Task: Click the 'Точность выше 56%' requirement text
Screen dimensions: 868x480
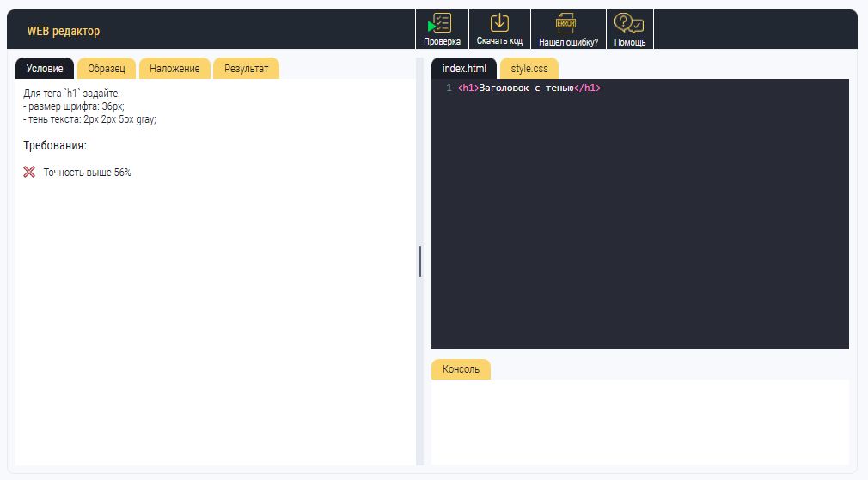Action: click(88, 173)
